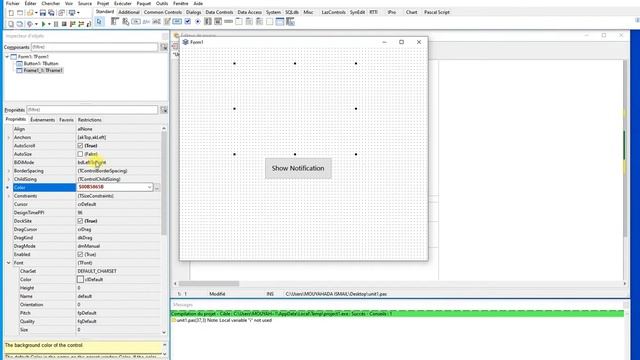Click the Save All icon
The image size is (640, 360).
click(x=51, y=13)
